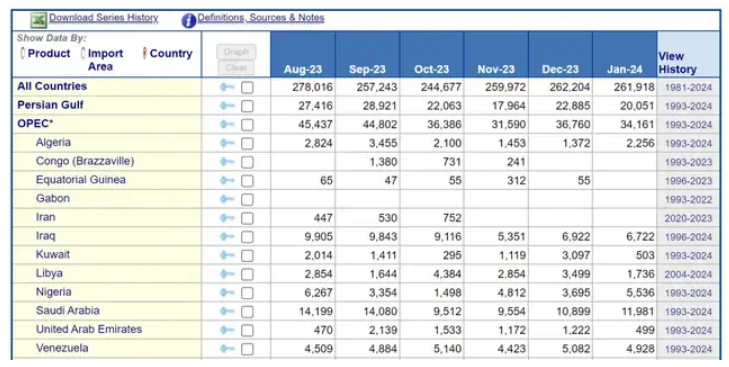Screen dimensions: 729x367
Task: Open Definitions, Sources & Notes link
Action: pos(261,18)
